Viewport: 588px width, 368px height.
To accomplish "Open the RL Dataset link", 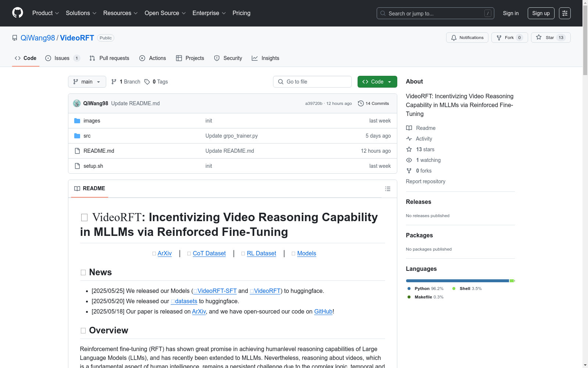I will pos(261,253).
